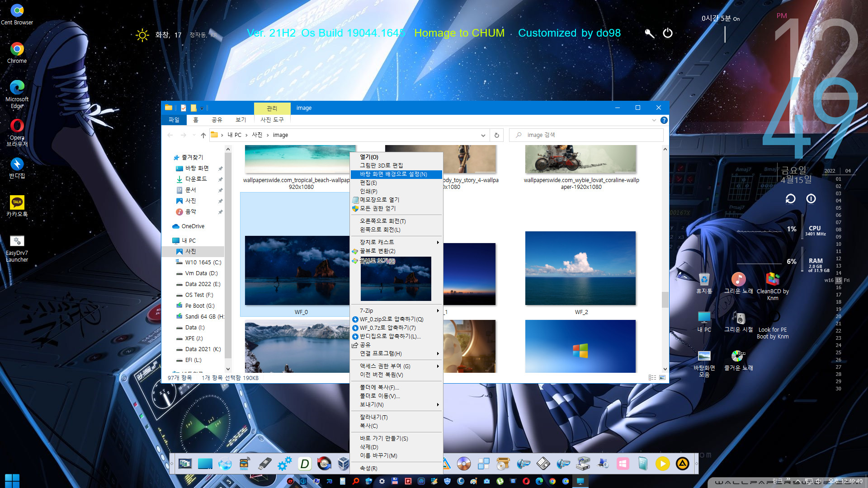This screenshot has height=488, width=868.
Task: Expand the 액세스 권한 부여 submenu
Action: [396, 366]
